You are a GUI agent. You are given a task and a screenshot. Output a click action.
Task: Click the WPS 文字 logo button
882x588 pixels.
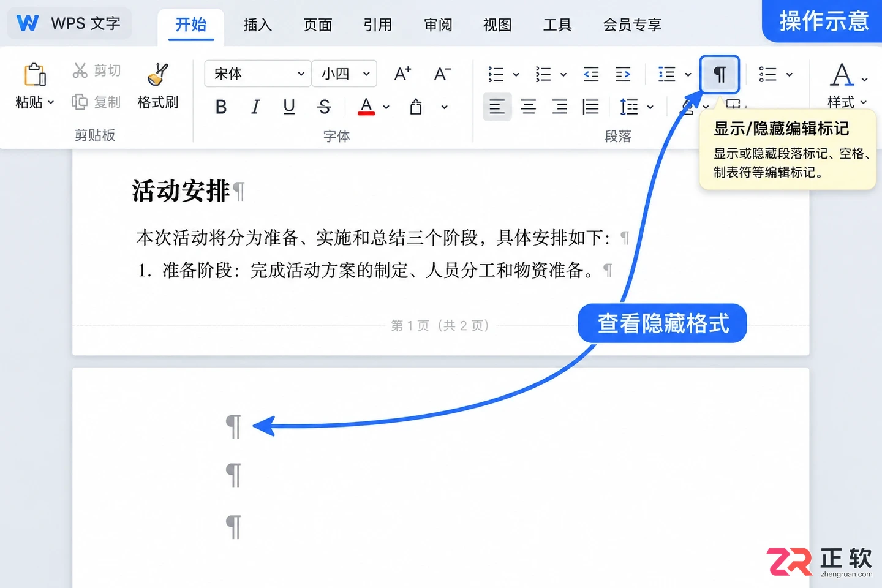click(69, 23)
